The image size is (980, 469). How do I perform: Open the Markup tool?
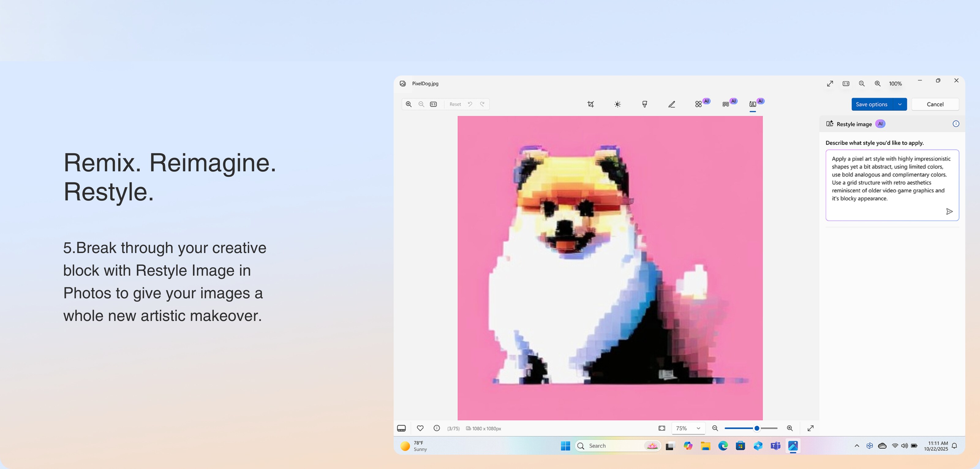672,104
